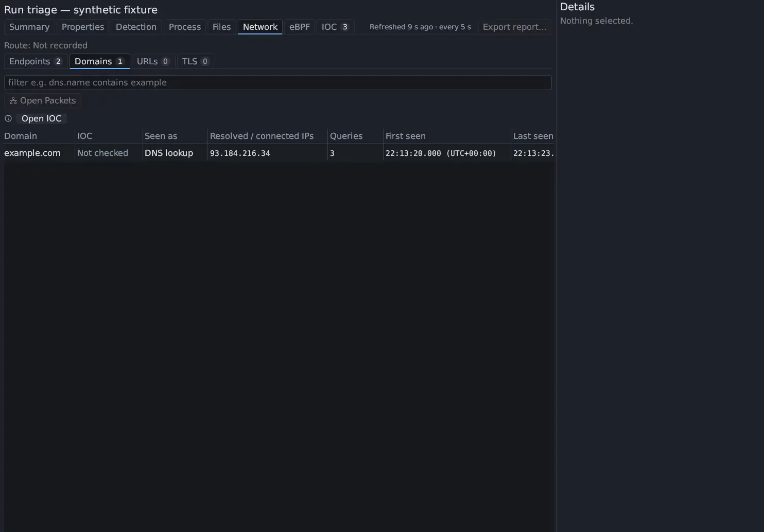Click the First seen column header
Viewport: 764px width, 532px height.
(x=447, y=136)
